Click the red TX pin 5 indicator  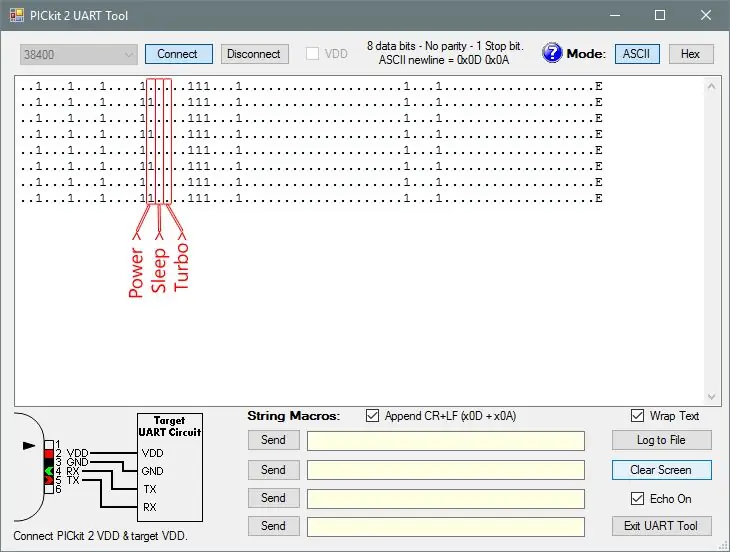click(49, 480)
